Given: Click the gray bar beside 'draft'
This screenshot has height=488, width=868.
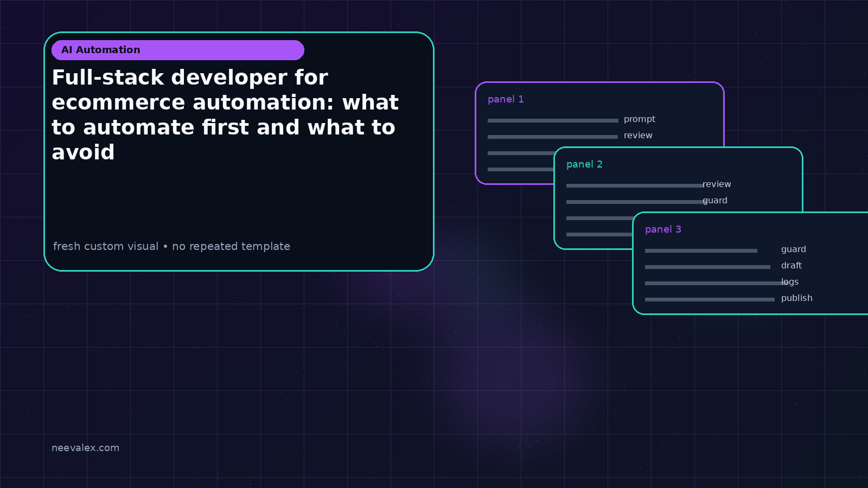Looking at the screenshot, I should point(707,267).
